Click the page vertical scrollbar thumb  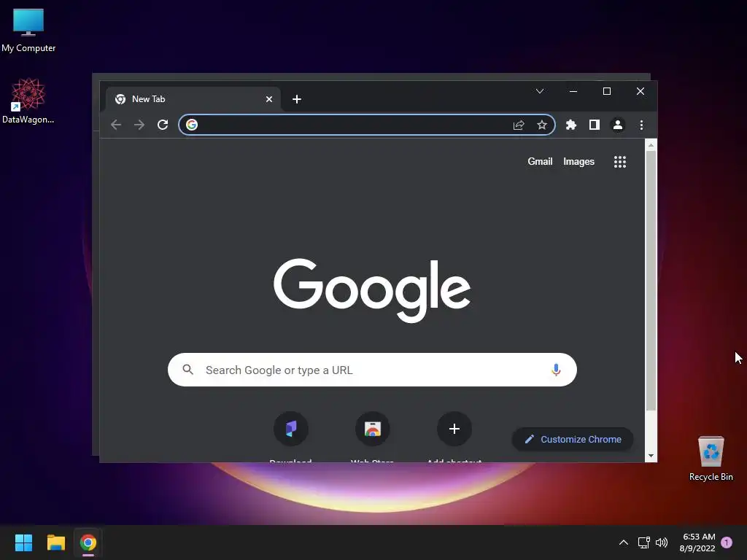pyautogui.click(x=651, y=280)
